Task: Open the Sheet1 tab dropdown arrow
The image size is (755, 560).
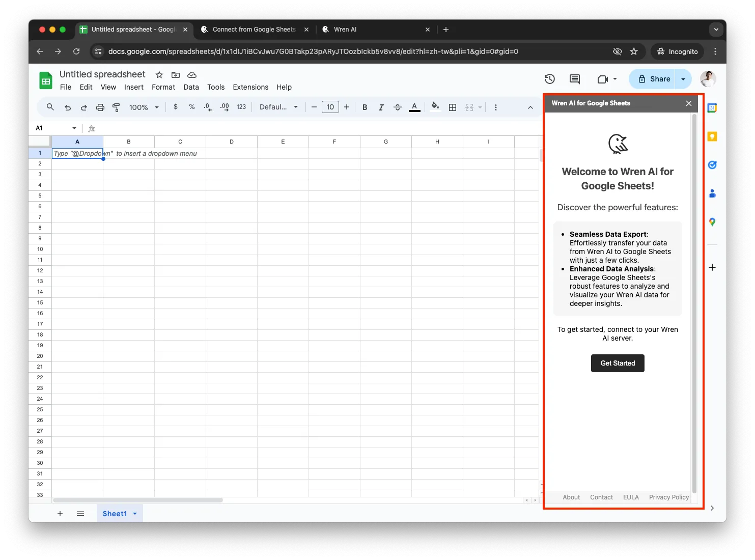Action: tap(135, 514)
